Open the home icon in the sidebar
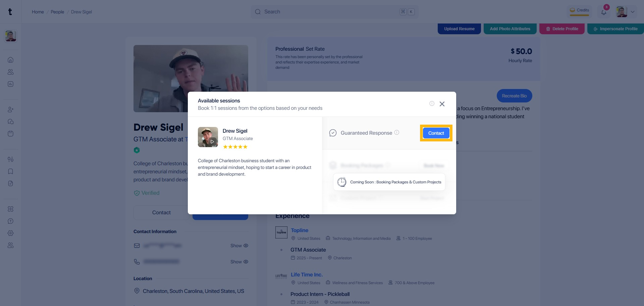 coord(10,60)
